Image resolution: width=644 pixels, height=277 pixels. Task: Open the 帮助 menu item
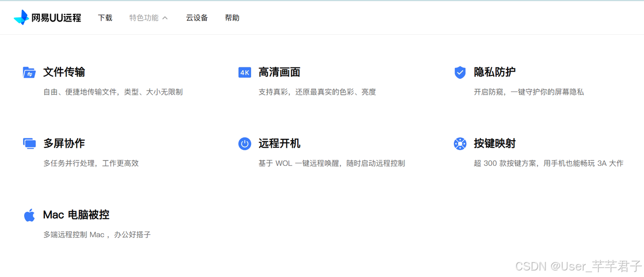232,18
